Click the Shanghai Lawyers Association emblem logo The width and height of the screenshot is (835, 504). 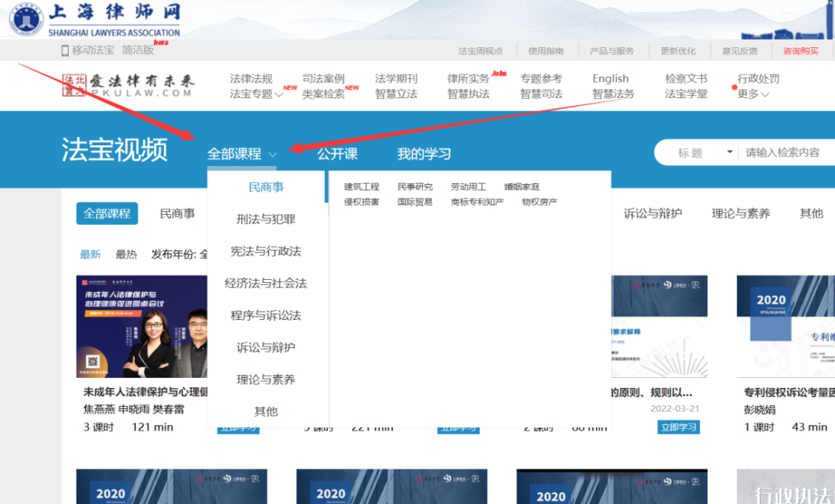[26, 19]
